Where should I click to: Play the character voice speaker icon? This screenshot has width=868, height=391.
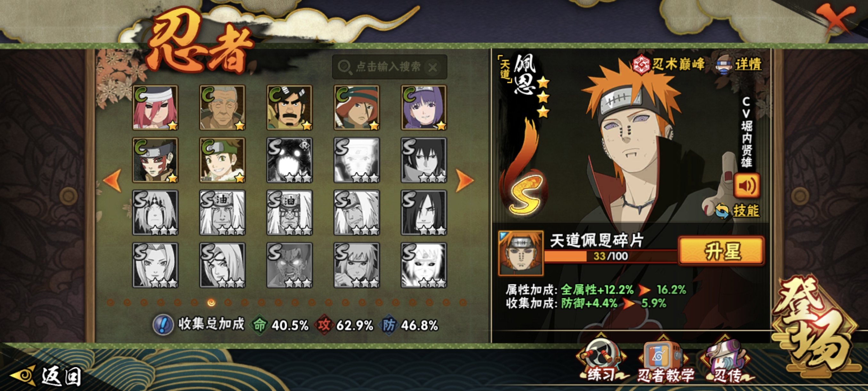(x=747, y=186)
